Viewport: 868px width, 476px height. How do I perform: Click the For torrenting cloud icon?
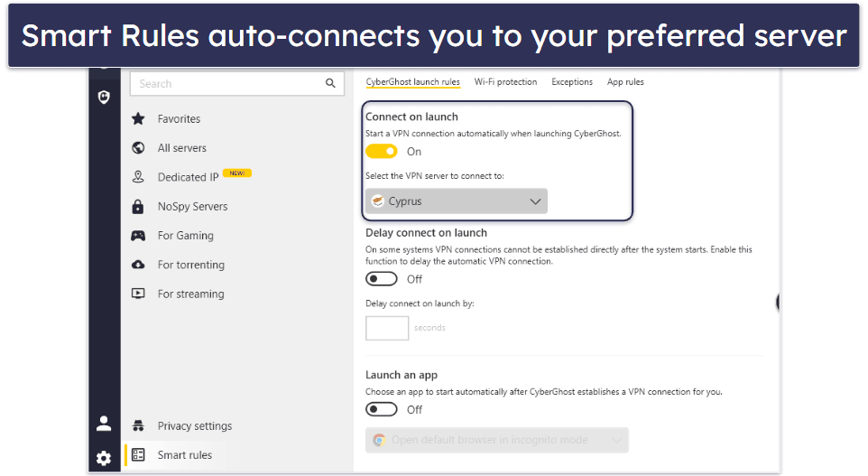click(138, 265)
